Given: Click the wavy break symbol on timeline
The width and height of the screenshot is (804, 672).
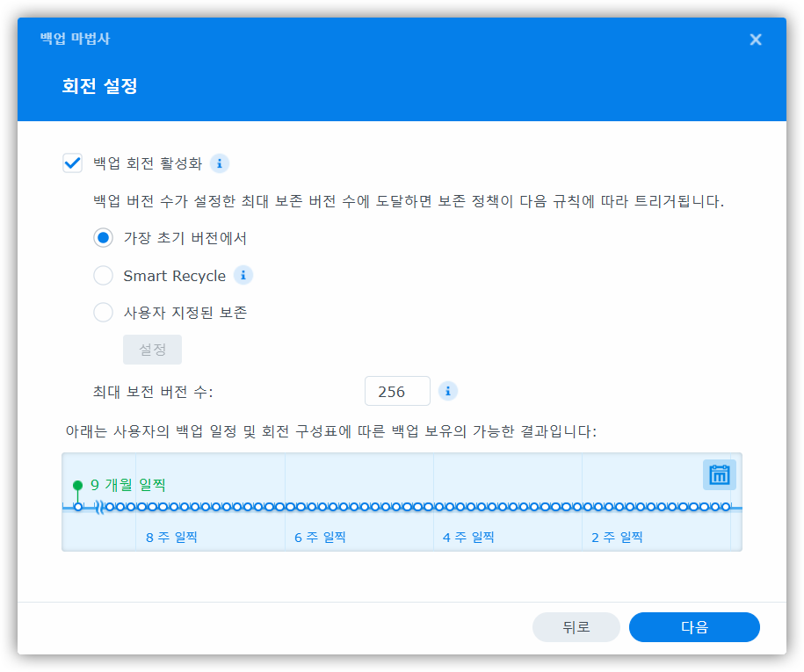Looking at the screenshot, I should coord(99,507).
